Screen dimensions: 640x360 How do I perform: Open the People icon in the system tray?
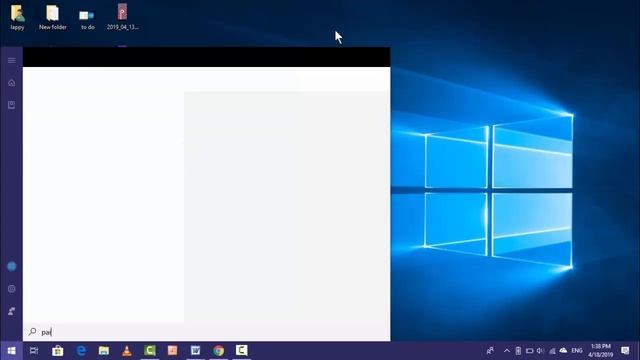point(490,351)
